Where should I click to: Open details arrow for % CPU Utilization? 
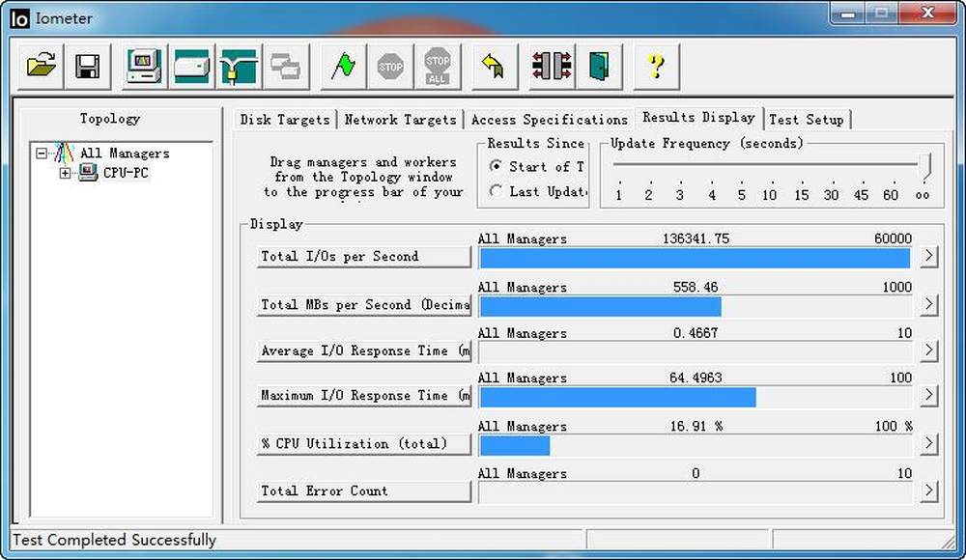point(928,443)
